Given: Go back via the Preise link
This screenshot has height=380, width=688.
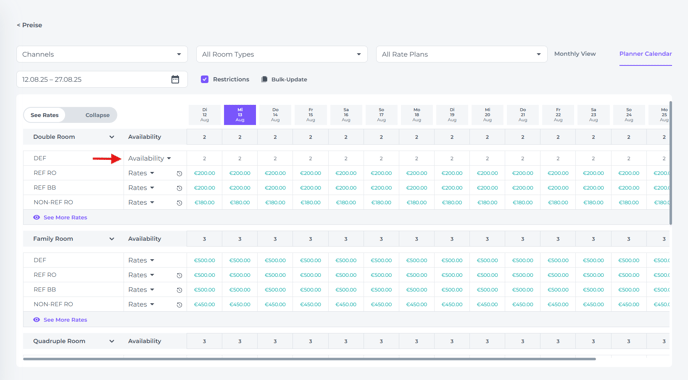Looking at the screenshot, I should (29, 25).
